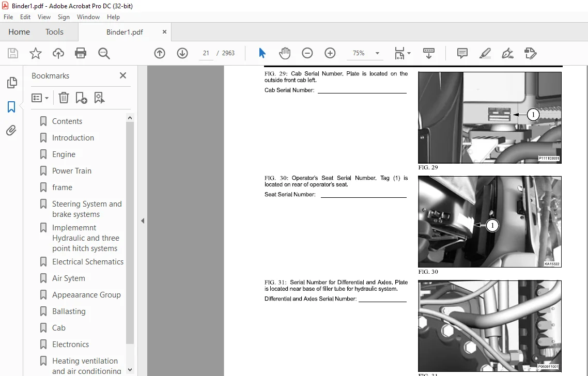Select the Binder1.pdf document tab

click(x=125, y=32)
